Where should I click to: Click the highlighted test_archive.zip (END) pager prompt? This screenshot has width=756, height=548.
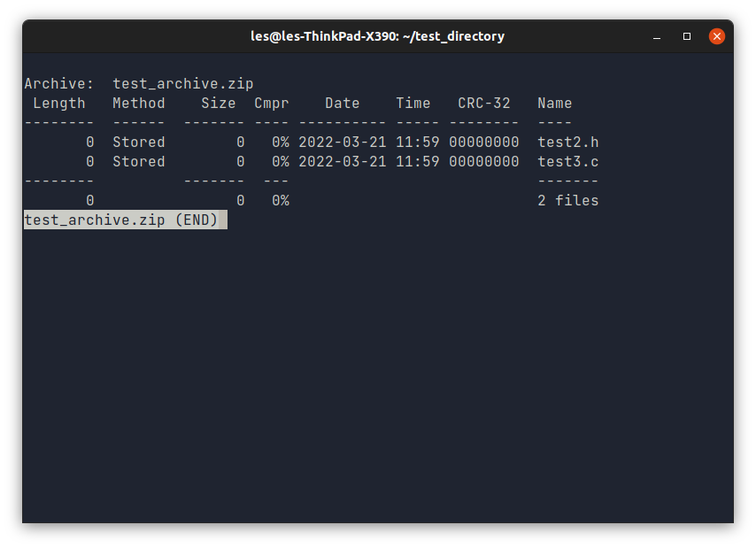(124, 220)
